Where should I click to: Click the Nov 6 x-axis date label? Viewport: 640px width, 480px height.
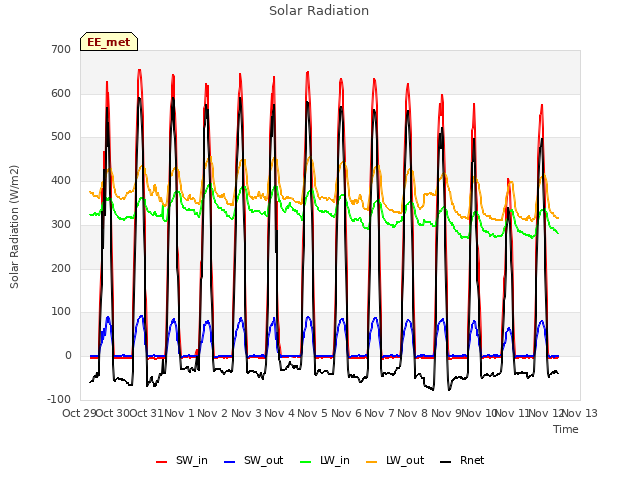(346, 413)
